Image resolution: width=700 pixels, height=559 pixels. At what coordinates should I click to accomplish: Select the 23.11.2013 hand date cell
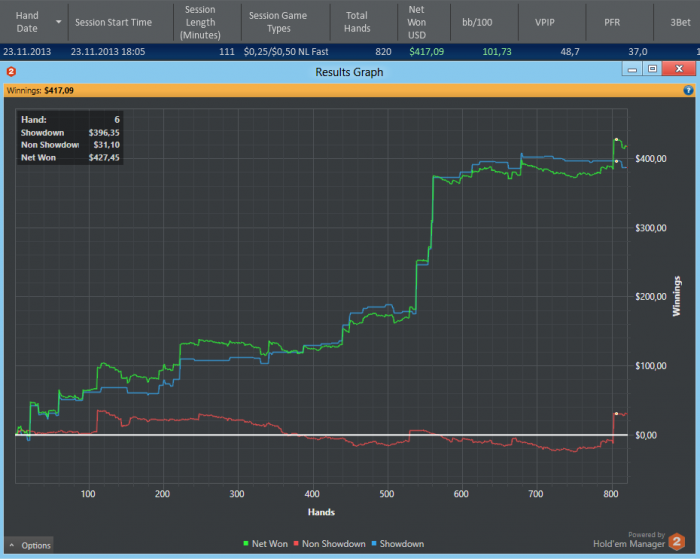pos(27,52)
